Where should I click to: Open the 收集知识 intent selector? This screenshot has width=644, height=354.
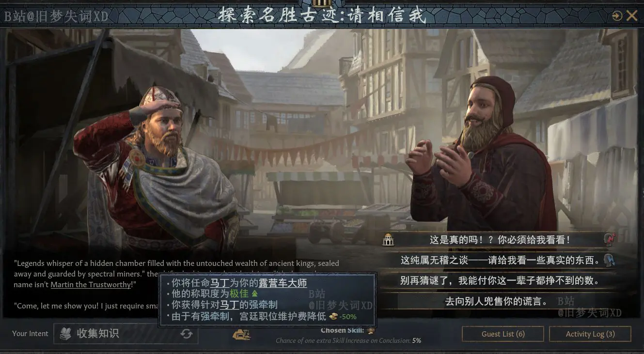(126, 333)
